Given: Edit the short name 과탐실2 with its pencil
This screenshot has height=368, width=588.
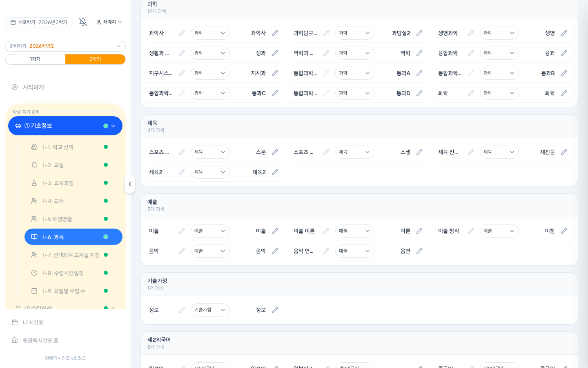Looking at the screenshot, I should click(x=419, y=33).
